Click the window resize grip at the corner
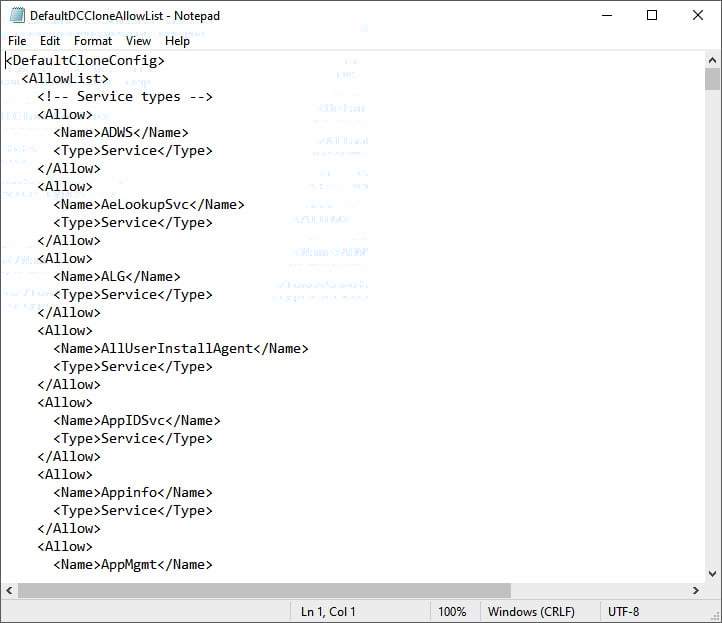The image size is (722, 623). [x=715, y=616]
